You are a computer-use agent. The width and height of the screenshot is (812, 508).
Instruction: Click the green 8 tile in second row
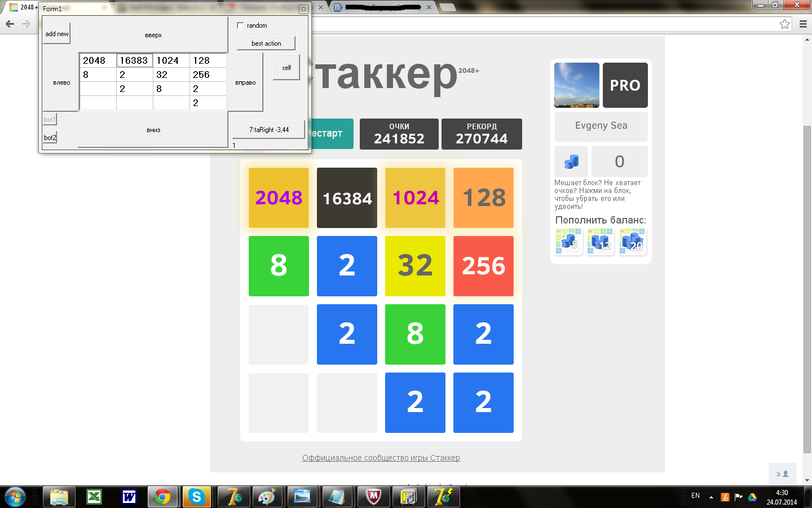(279, 266)
